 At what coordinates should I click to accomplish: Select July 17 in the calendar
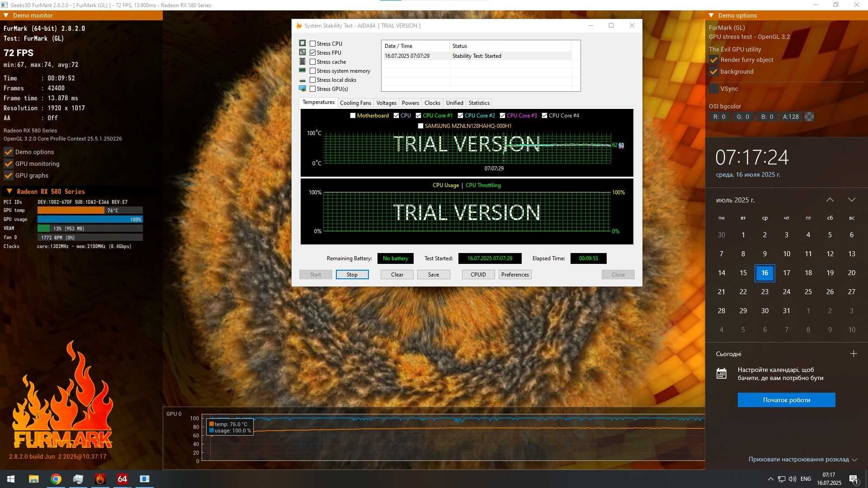[x=787, y=273]
